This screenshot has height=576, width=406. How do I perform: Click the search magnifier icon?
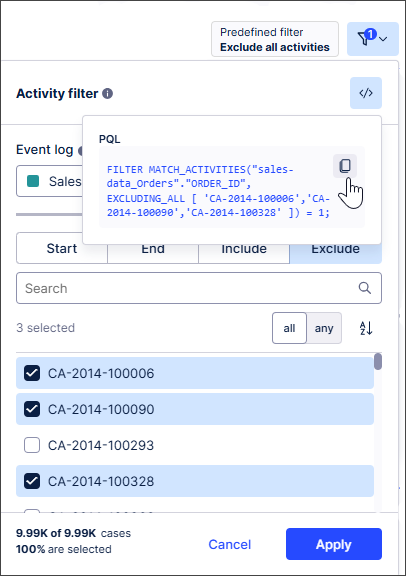(364, 288)
